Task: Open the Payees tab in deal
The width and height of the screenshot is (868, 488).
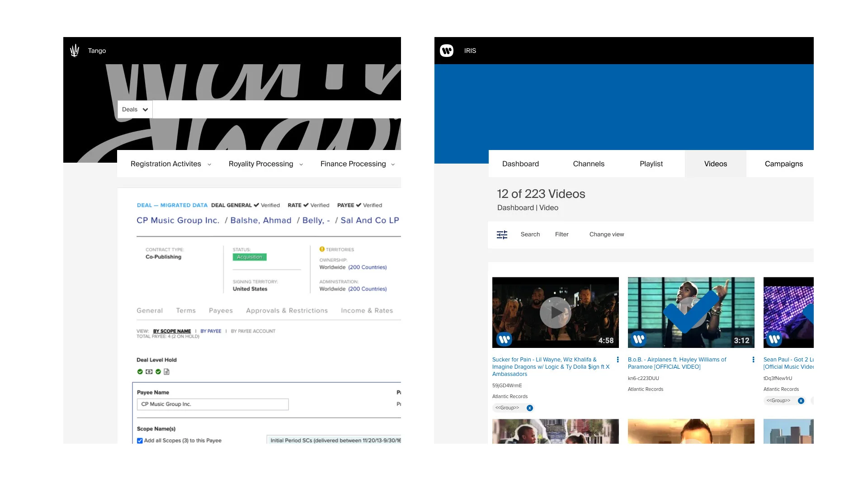Action: click(221, 310)
